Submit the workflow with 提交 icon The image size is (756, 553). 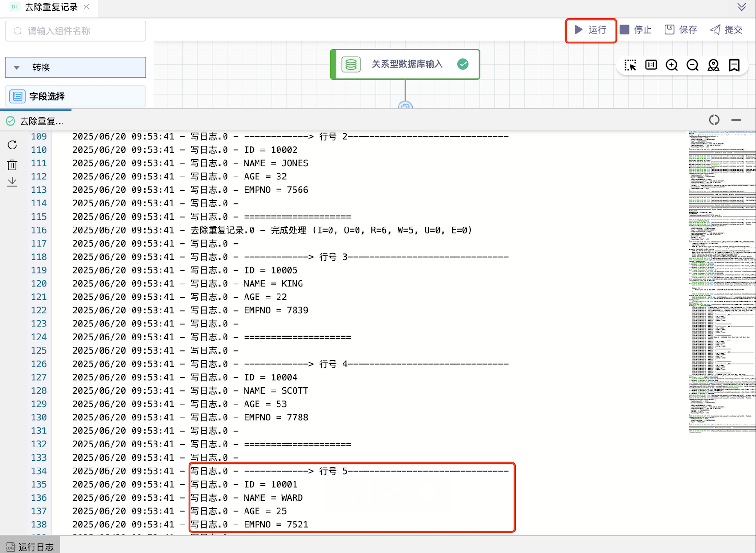point(726,30)
